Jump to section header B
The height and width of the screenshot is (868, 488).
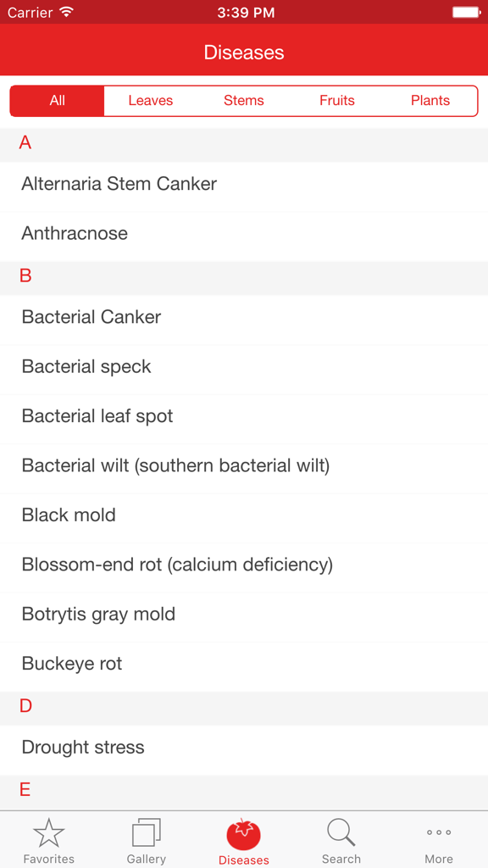coord(25,276)
